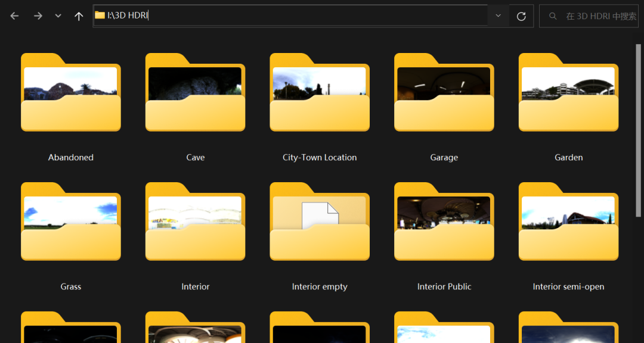The height and width of the screenshot is (343, 644).
Task: Click the Abandoned folder name label
Action: pos(70,158)
